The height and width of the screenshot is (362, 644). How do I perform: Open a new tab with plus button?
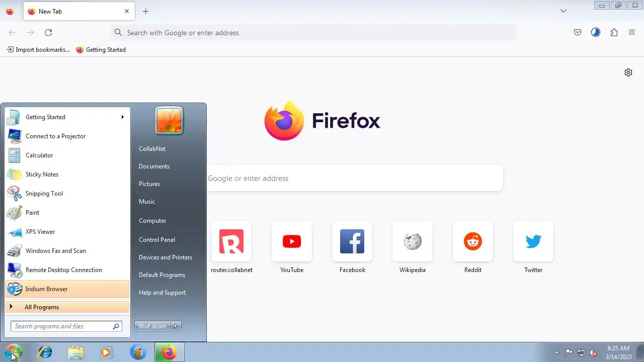[146, 12]
